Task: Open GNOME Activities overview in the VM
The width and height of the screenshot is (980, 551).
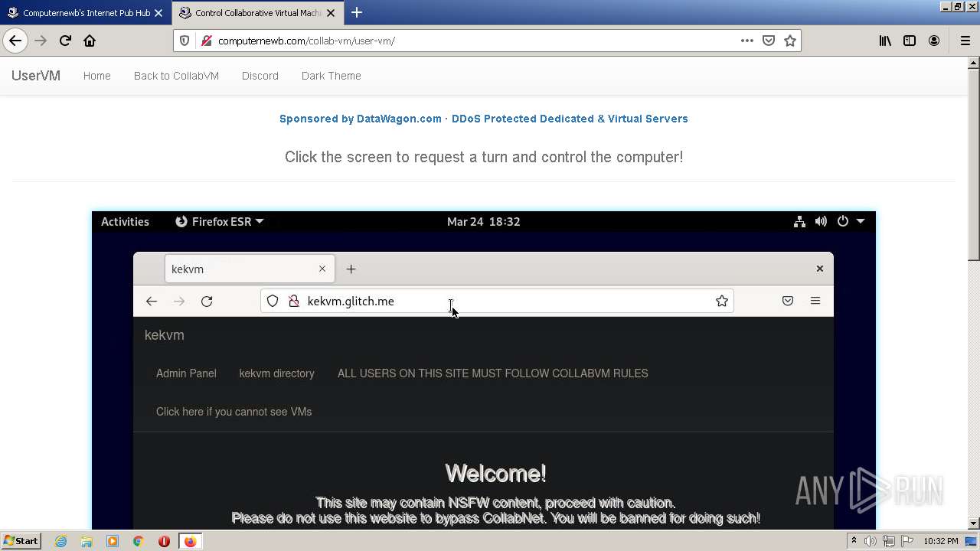Action: [125, 221]
